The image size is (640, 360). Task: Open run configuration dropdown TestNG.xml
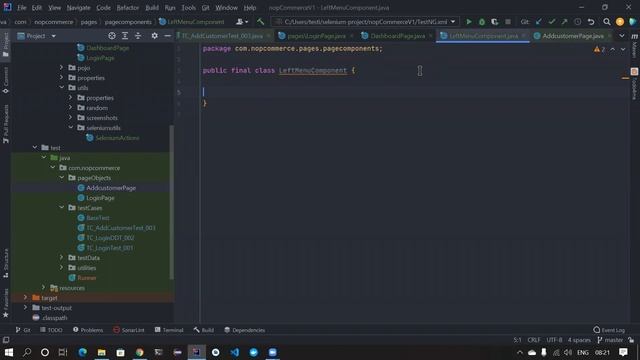tap(365, 22)
